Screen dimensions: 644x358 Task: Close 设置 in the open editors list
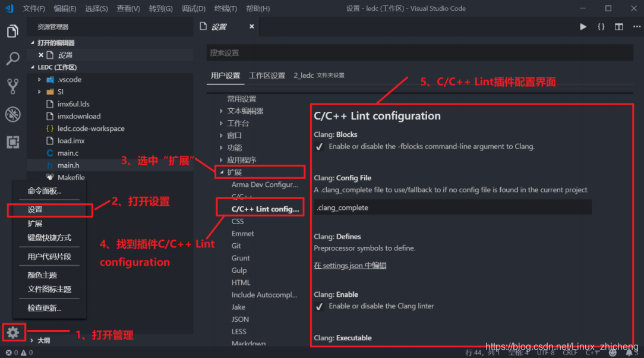click(40, 55)
